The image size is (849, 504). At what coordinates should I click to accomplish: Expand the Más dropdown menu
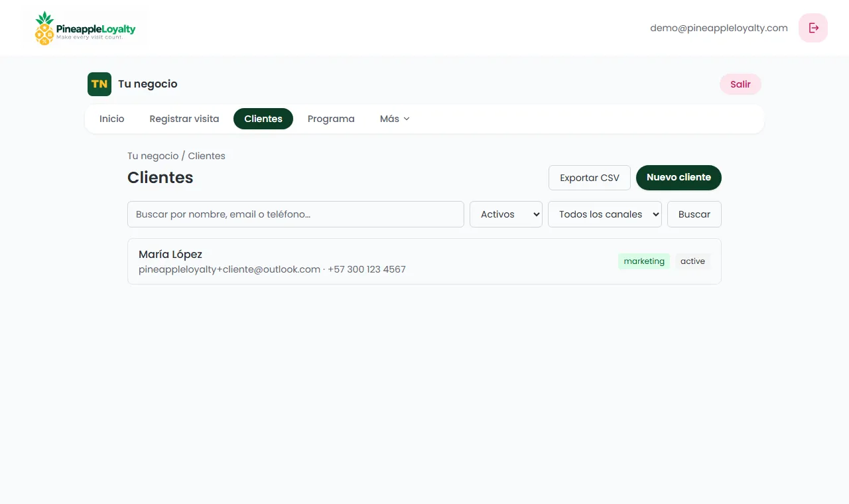pos(395,119)
